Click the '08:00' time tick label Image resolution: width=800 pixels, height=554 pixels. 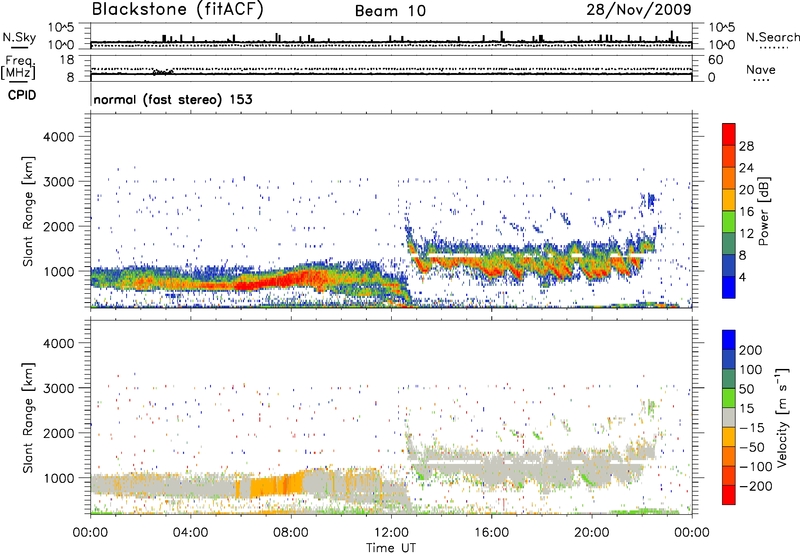pyautogui.click(x=291, y=533)
